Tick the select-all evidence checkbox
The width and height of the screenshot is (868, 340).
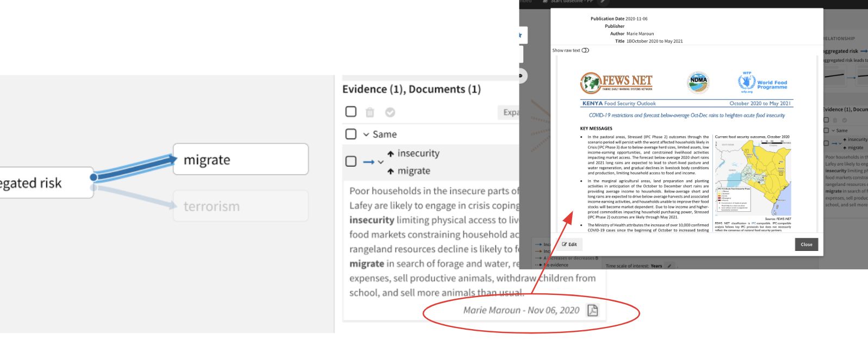(x=351, y=111)
